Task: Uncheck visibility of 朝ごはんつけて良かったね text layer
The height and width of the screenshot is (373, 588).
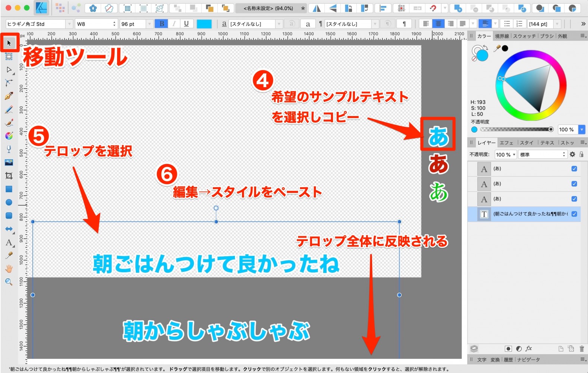Action: tap(574, 214)
